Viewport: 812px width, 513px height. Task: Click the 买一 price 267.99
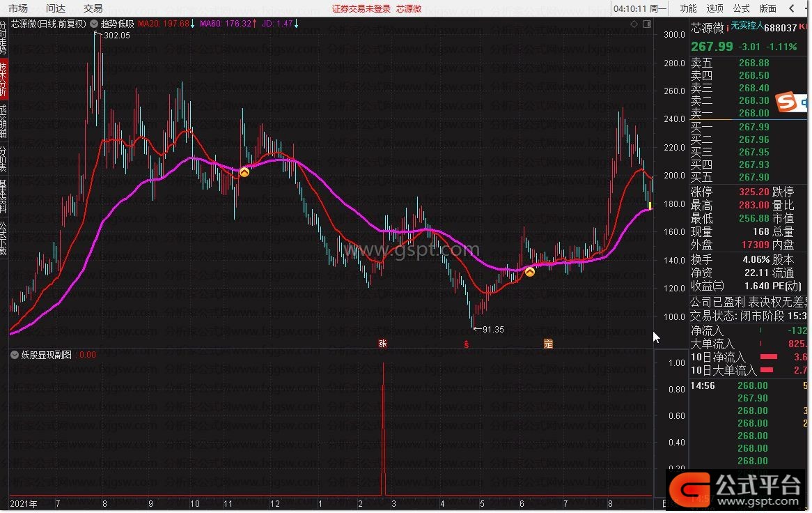(x=754, y=127)
